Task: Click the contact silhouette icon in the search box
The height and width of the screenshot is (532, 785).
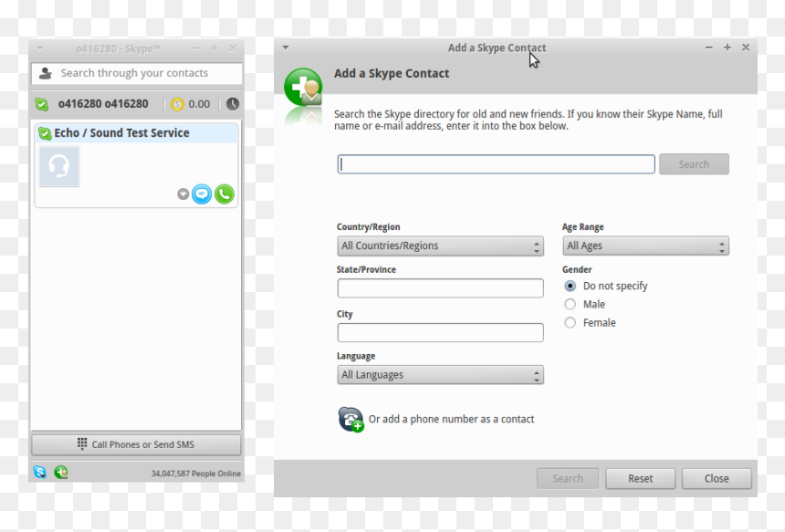Action: point(46,73)
